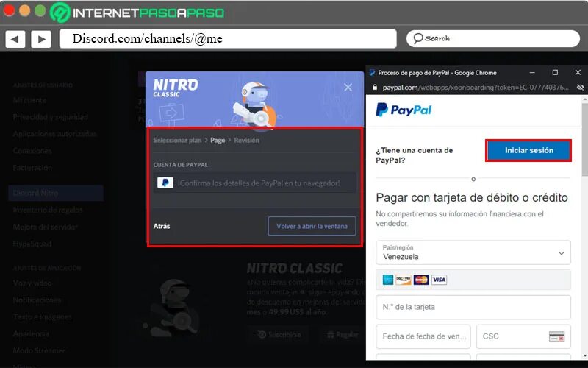
Task: Click the 'Atrás' back link
Action: [162, 226]
